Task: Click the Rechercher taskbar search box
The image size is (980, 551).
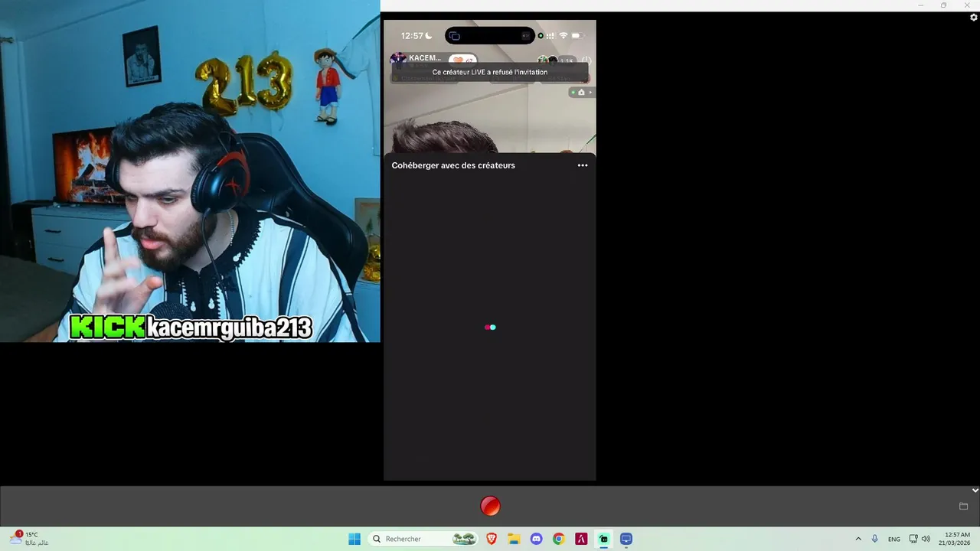Action: (x=423, y=539)
